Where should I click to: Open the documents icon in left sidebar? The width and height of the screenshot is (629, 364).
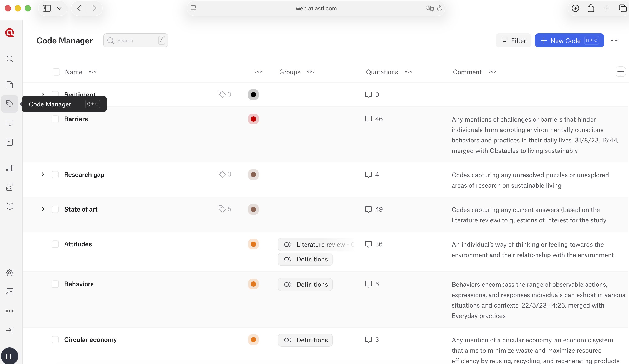pos(10,84)
